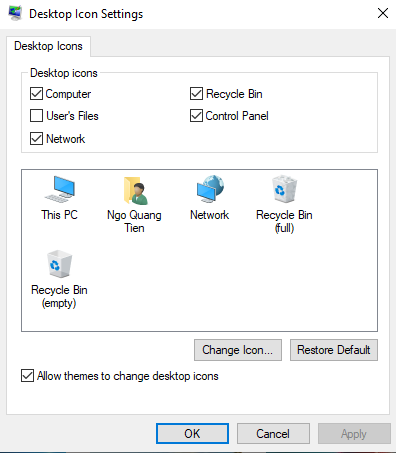Uncheck the Computer checkbox
Image resolution: width=396 pixels, height=453 pixels.
coord(36,94)
